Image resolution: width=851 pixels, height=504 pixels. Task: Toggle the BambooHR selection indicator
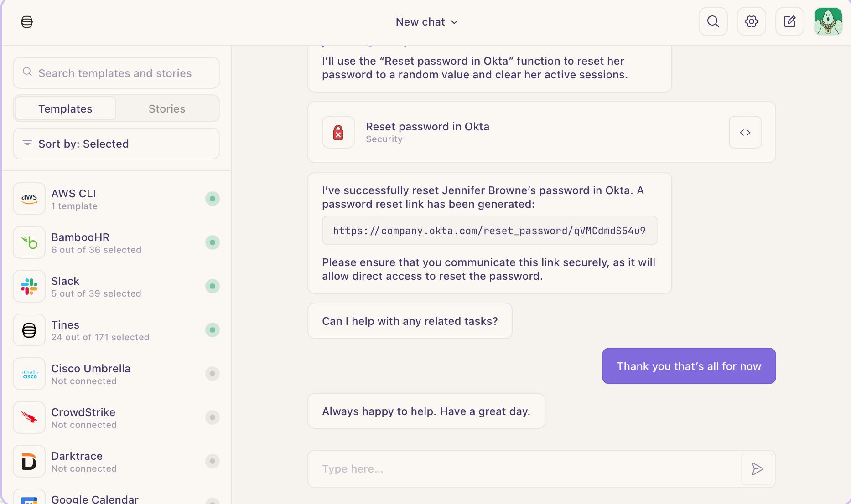pyautogui.click(x=213, y=242)
